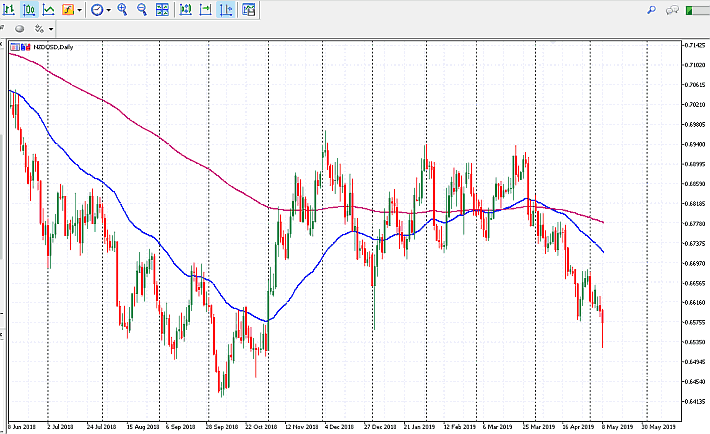Select the line chart icon
This screenshot has height=434, width=710.
(48, 10)
